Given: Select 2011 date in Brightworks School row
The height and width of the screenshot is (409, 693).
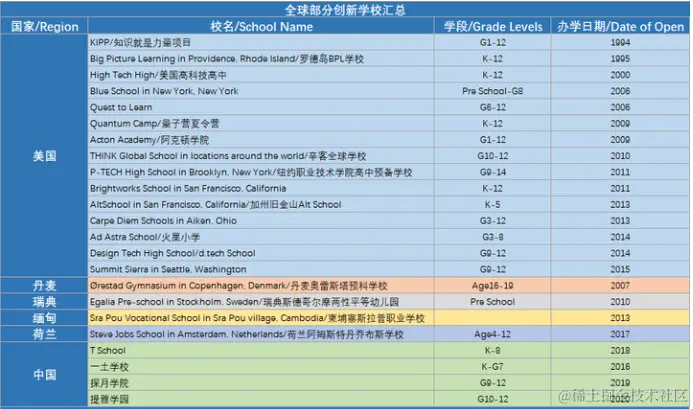Looking at the screenshot, I should [x=620, y=188].
